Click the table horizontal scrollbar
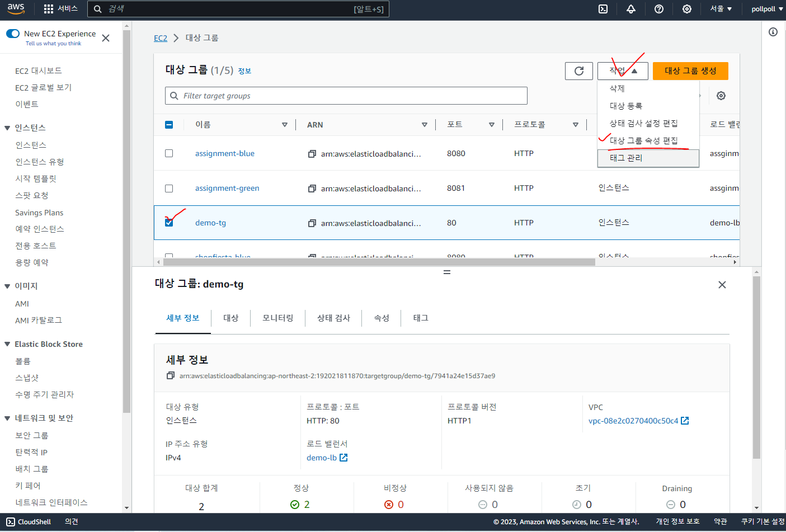The height and width of the screenshot is (532, 786). pyautogui.click(x=379, y=262)
